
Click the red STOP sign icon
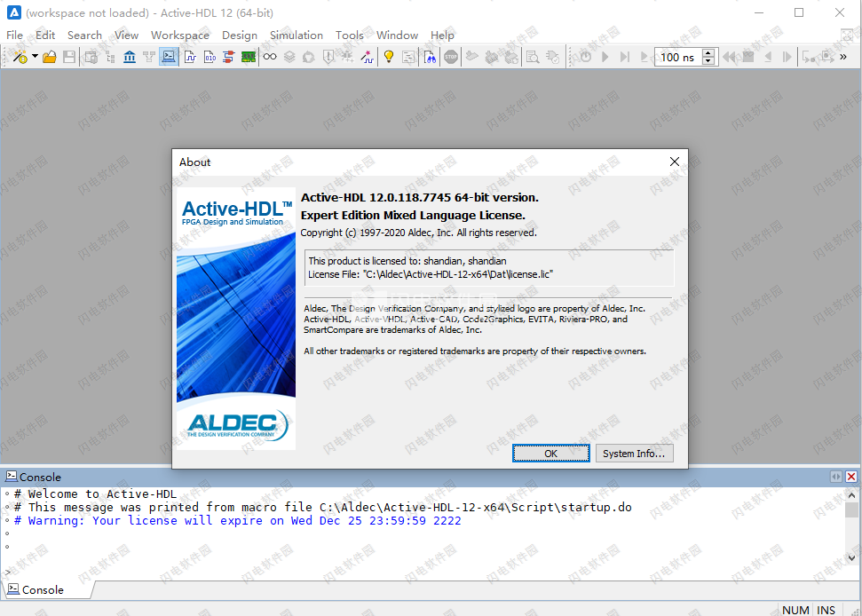451,57
